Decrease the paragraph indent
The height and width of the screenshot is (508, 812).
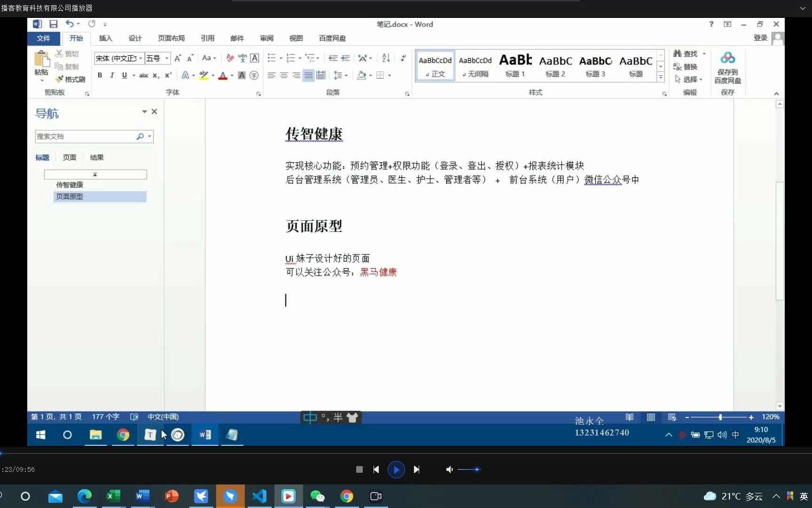(333, 58)
